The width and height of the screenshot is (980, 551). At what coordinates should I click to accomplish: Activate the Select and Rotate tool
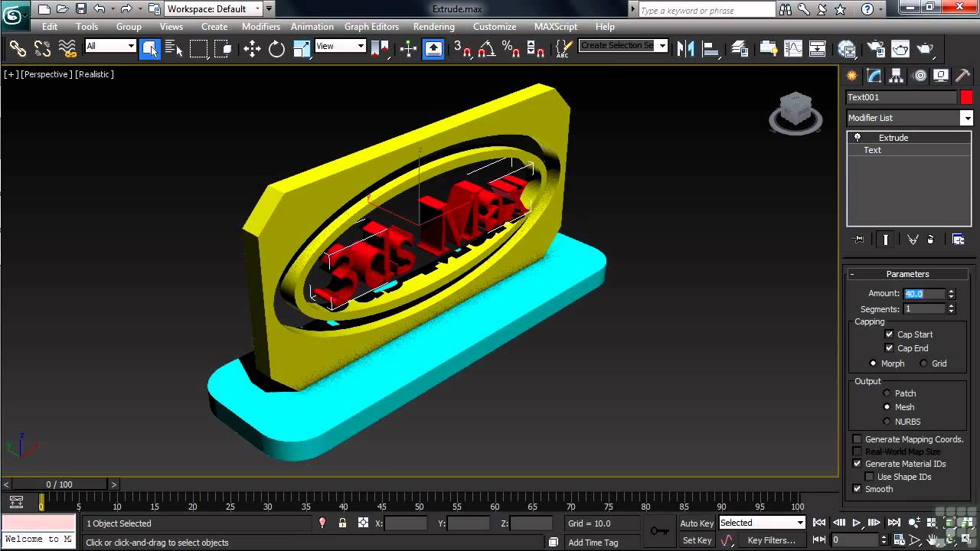(x=276, y=49)
